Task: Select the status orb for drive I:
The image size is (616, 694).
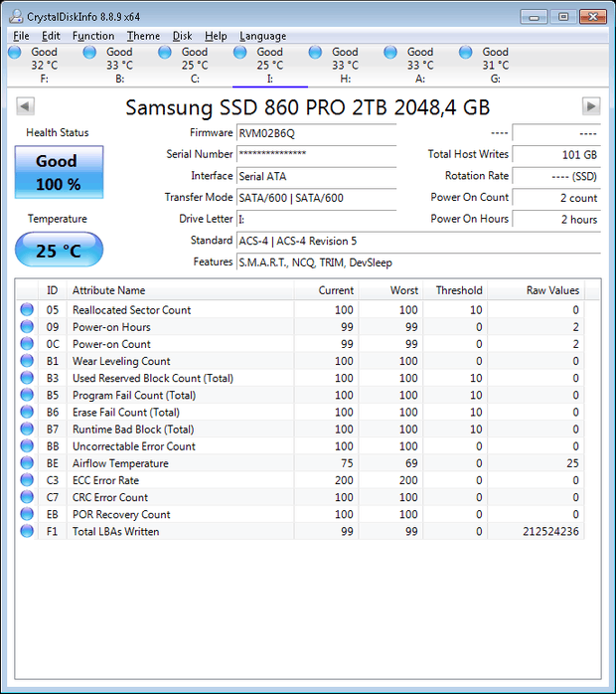Action: pyautogui.click(x=240, y=53)
